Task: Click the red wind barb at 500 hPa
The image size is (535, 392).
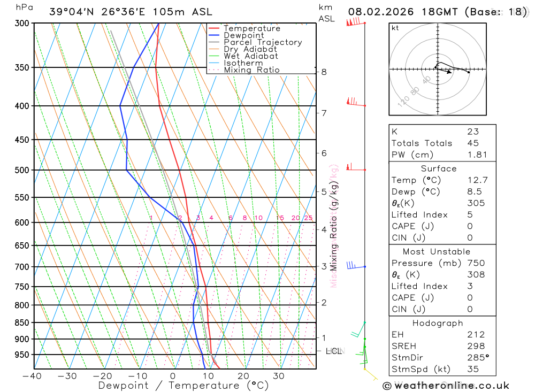Action: point(356,167)
